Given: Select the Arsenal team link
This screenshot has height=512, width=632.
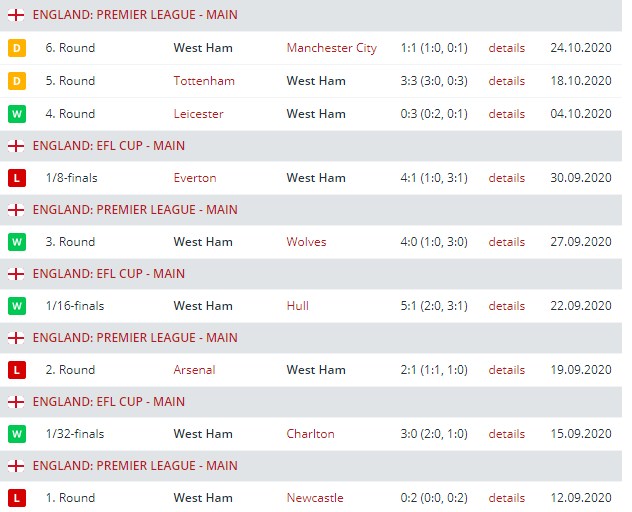Looking at the screenshot, I should click(x=194, y=370).
